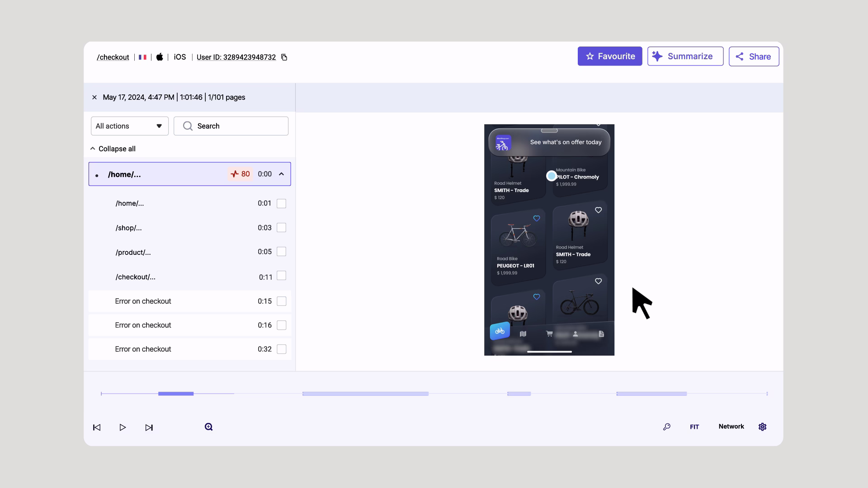Select the skip-to-previous playback icon
The width and height of the screenshot is (868, 488).
click(97, 427)
